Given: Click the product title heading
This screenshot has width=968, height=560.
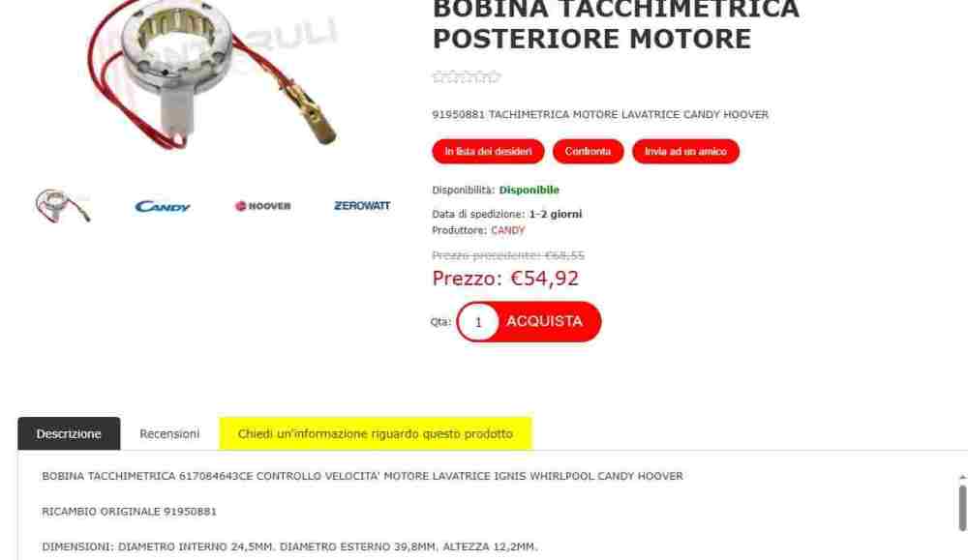Looking at the screenshot, I should click(x=616, y=25).
